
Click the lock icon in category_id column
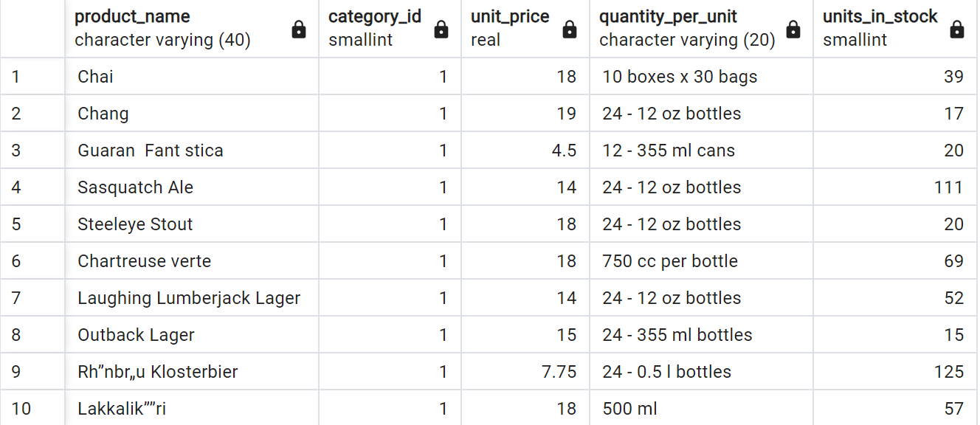[x=441, y=29]
